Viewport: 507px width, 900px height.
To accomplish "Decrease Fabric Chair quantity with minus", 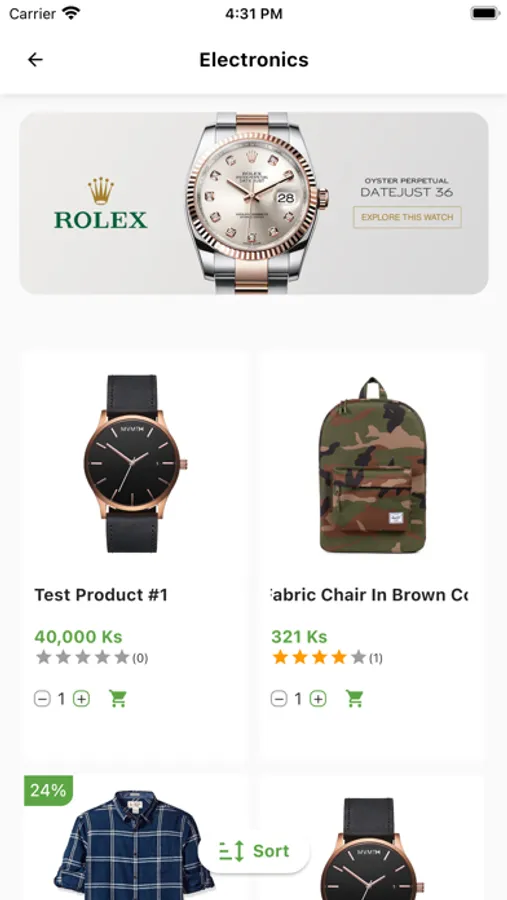I will 278,699.
